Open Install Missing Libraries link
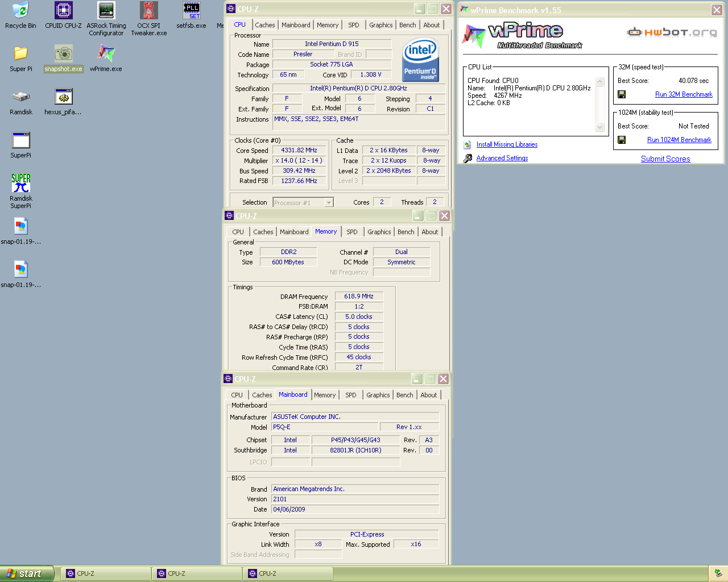 (x=507, y=145)
